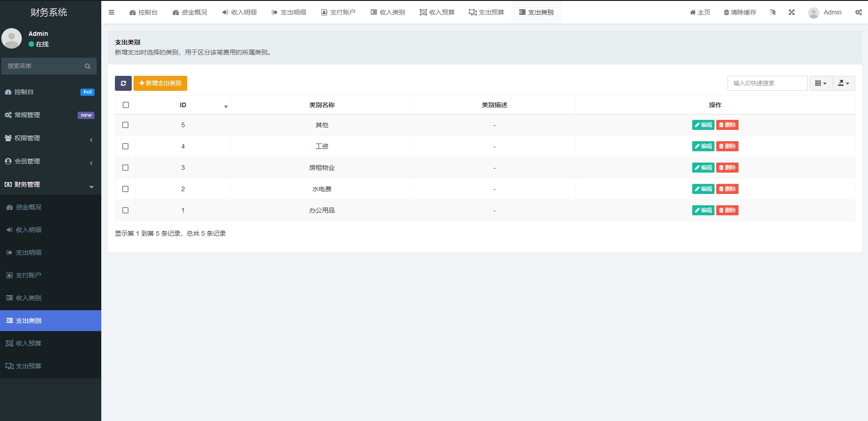Click the refresh icon button
868x421 pixels.
pyautogui.click(x=123, y=83)
